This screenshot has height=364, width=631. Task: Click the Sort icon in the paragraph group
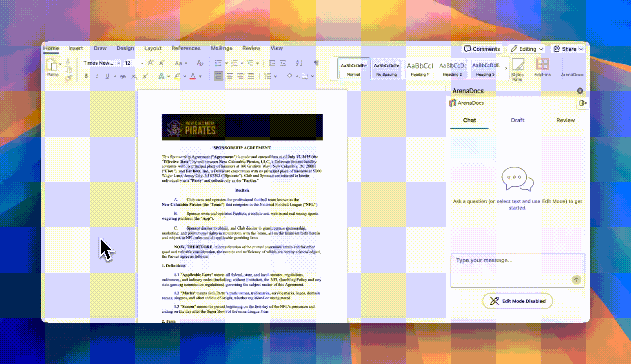pos(299,63)
